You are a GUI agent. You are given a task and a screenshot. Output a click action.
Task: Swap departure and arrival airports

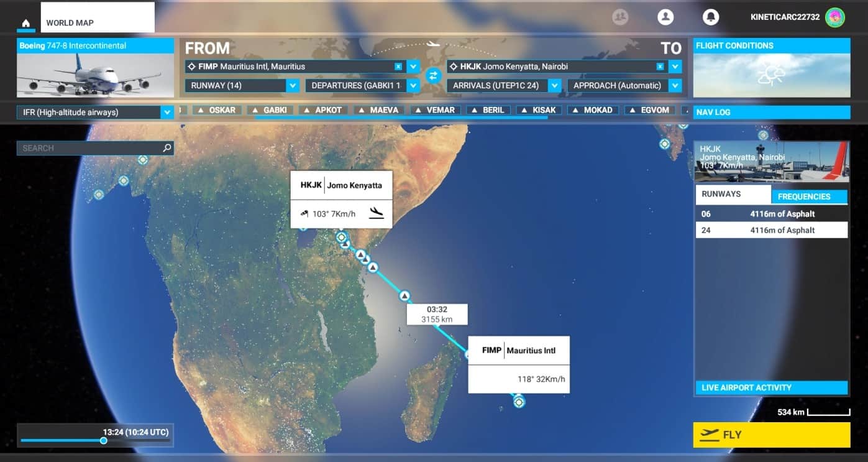pyautogui.click(x=433, y=75)
